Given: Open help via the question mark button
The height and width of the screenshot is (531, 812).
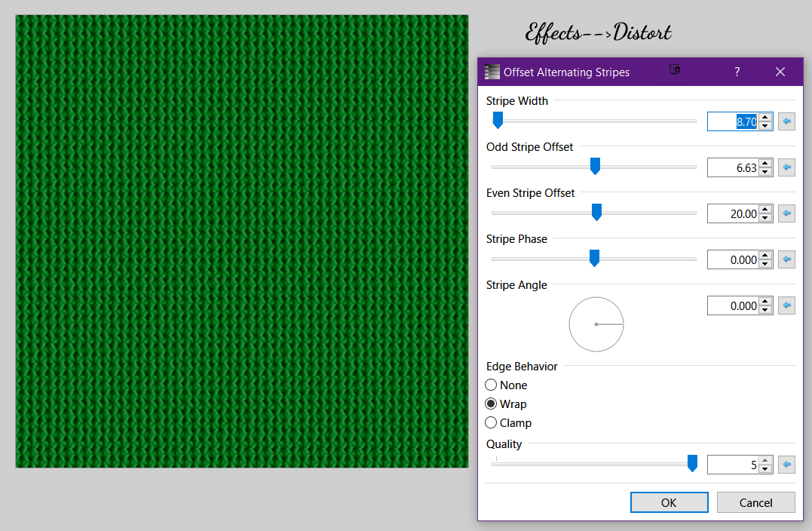Looking at the screenshot, I should pos(737,72).
